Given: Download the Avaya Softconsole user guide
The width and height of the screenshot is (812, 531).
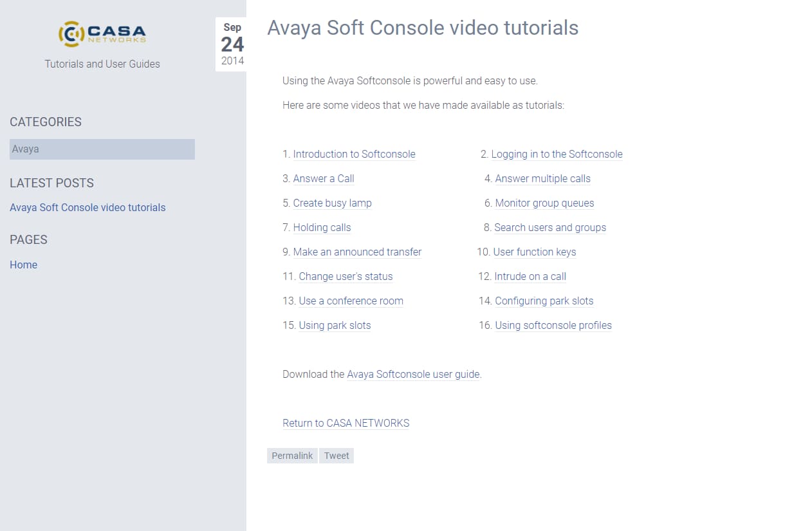Looking at the screenshot, I should 413,375.
